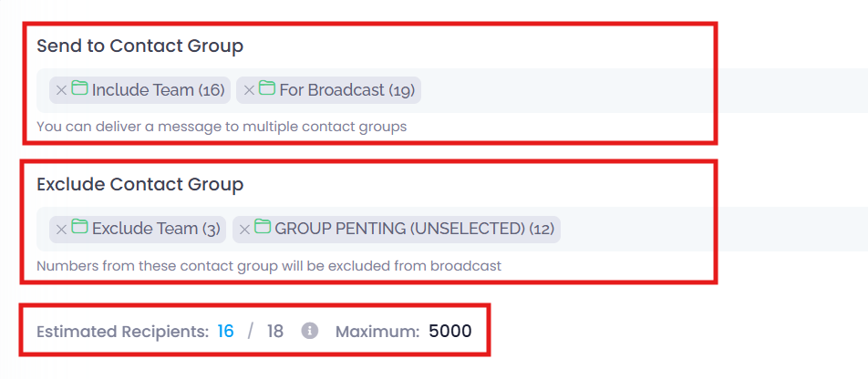Remove Include Team group via its X
This screenshot has width=868, height=379.
pyautogui.click(x=61, y=90)
